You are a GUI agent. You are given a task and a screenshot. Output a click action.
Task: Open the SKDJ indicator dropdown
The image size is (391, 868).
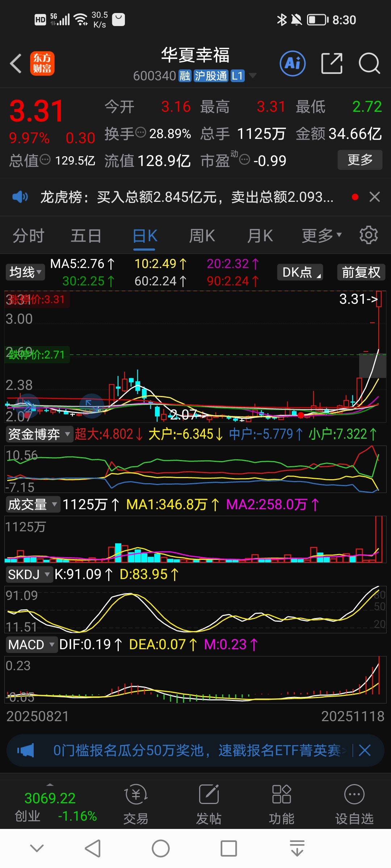(29, 574)
